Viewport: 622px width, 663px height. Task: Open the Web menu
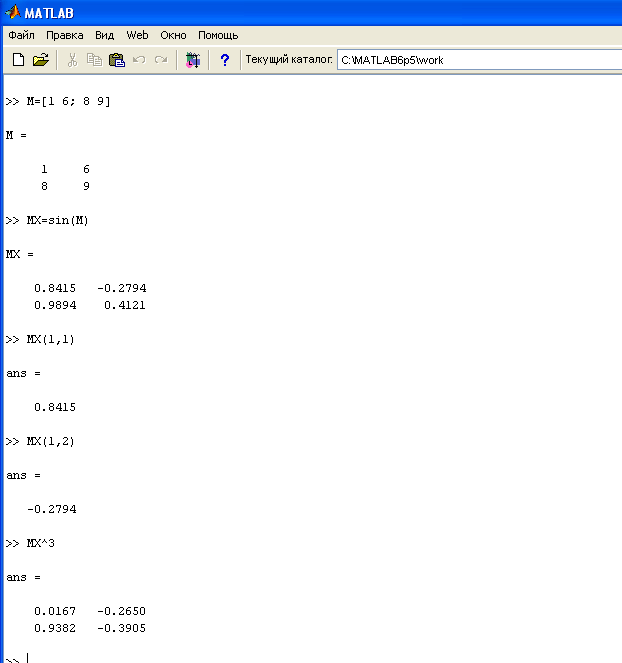point(137,35)
